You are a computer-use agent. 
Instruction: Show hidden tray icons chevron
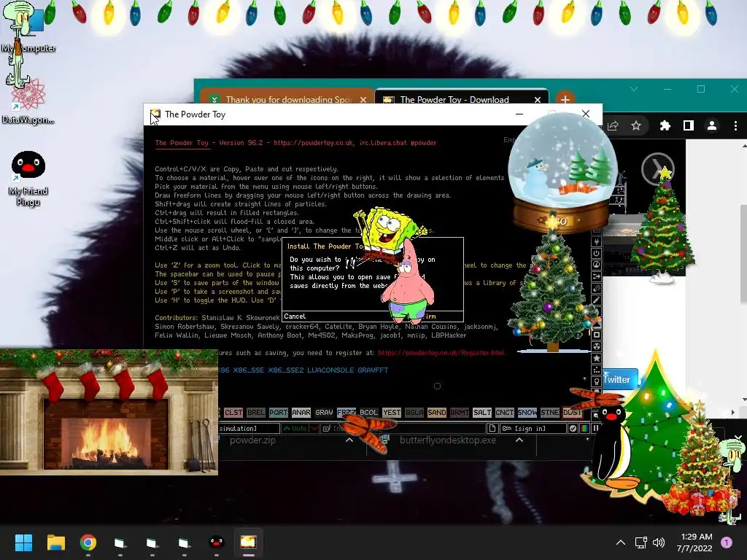pos(621,542)
